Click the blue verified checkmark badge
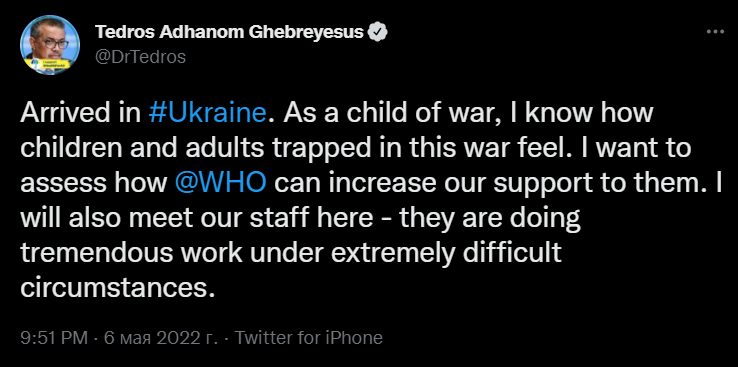 click(x=378, y=32)
